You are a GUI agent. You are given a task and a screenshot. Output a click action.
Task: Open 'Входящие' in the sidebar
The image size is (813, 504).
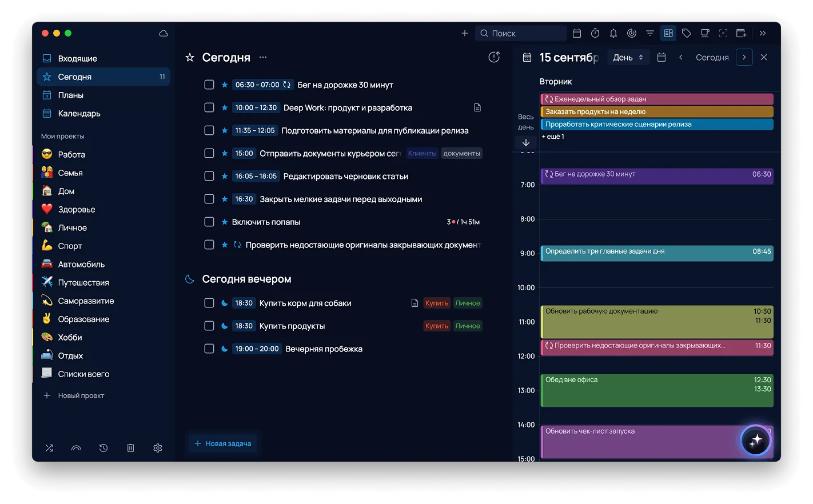click(x=103, y=58)
